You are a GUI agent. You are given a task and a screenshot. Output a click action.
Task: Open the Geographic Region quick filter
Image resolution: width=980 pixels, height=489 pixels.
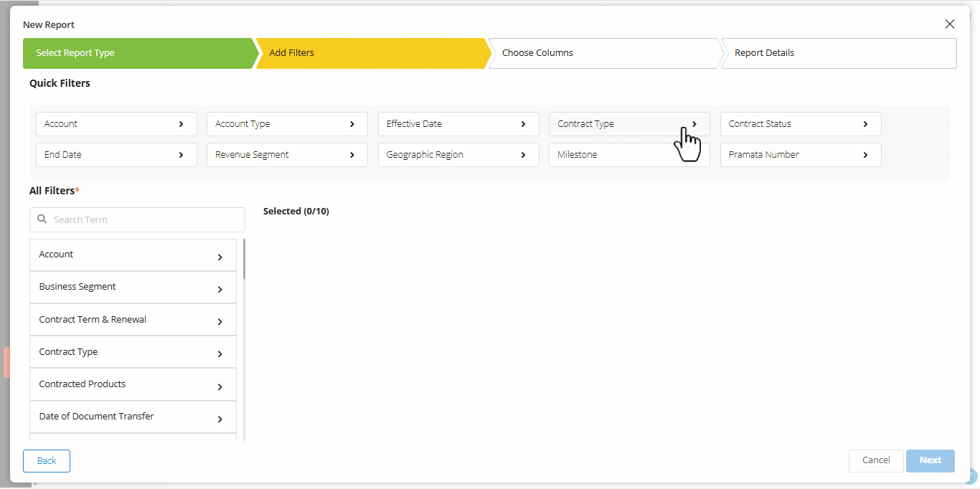pyautogui.click(x=458, y=155)
